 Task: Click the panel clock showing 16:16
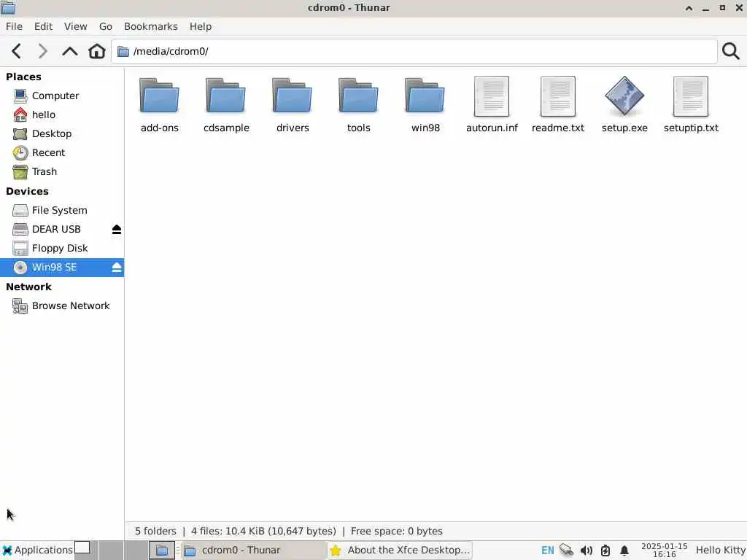click(x=664, y=551)
